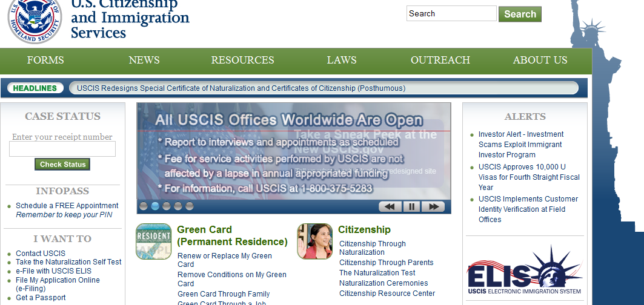
Task: Open USCIS Approves 10,000 U Visas alert
Action: (x=529, y=177)
